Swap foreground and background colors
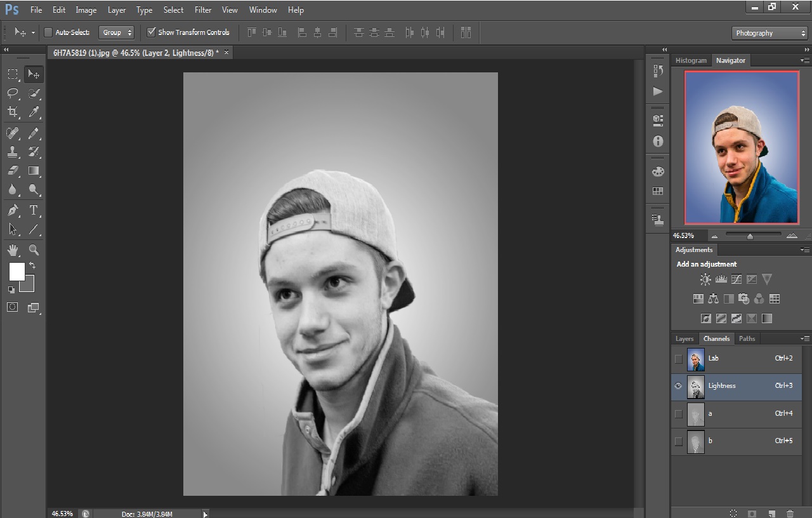 [32, 265]
